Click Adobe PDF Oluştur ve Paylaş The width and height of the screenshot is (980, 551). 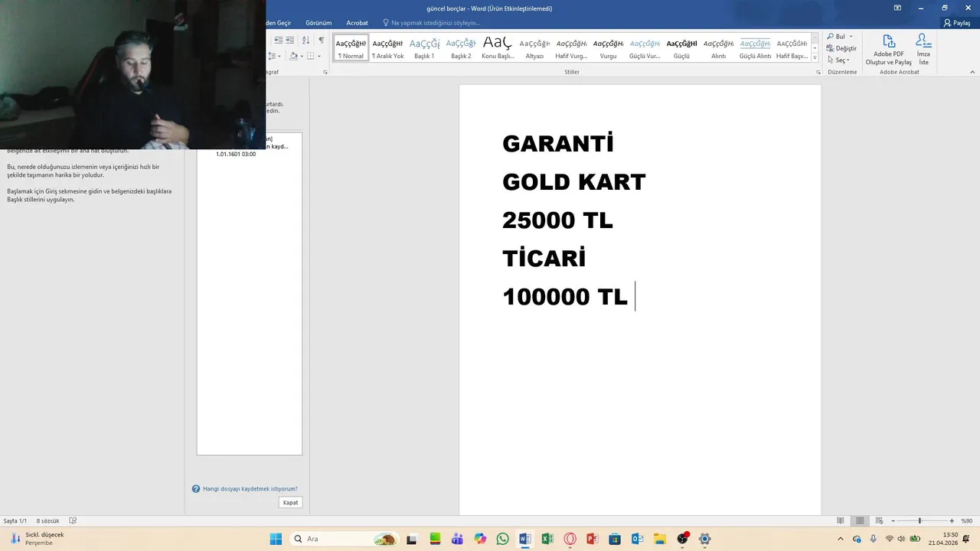(x=888, y=50)
